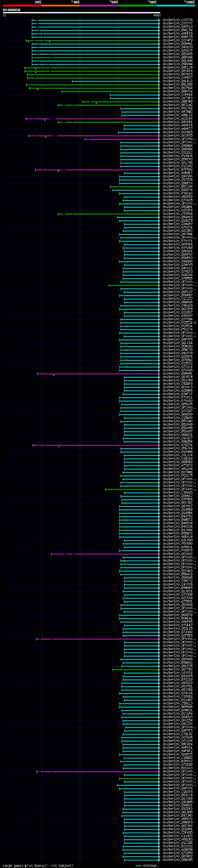Click hit label UniRef100_Q9PTF4
This screenshot has width=198, height=868.
(177, 789)
